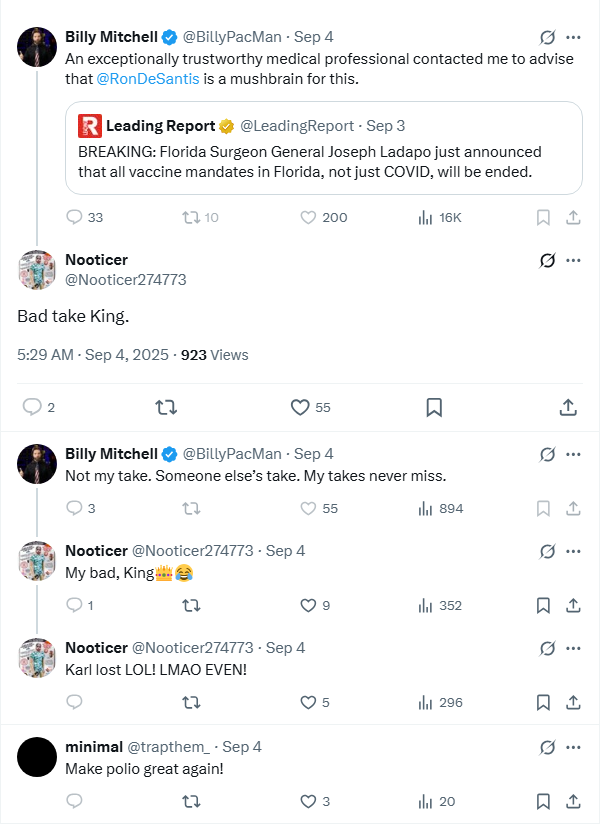
Task: View analytics for "My takes never miss" reply
Action: point(425,508)
